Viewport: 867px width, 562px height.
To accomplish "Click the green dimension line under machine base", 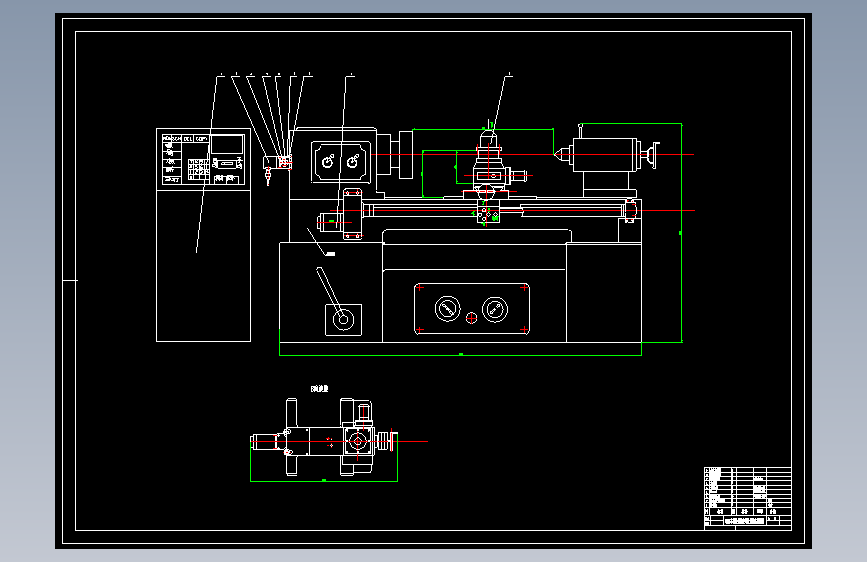I will (x=460, y=355).
